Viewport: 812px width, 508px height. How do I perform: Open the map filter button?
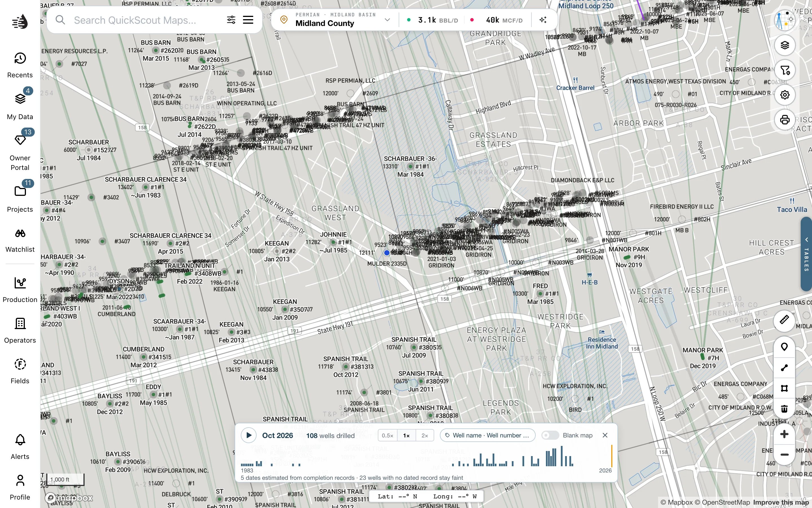[x=784, y=70]
